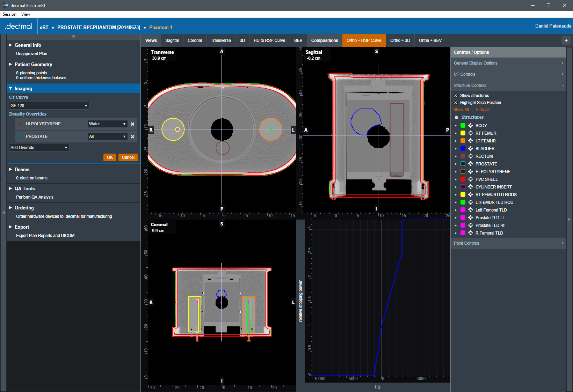Remove the HI POLYSTYRENE density override

point(132,124)
